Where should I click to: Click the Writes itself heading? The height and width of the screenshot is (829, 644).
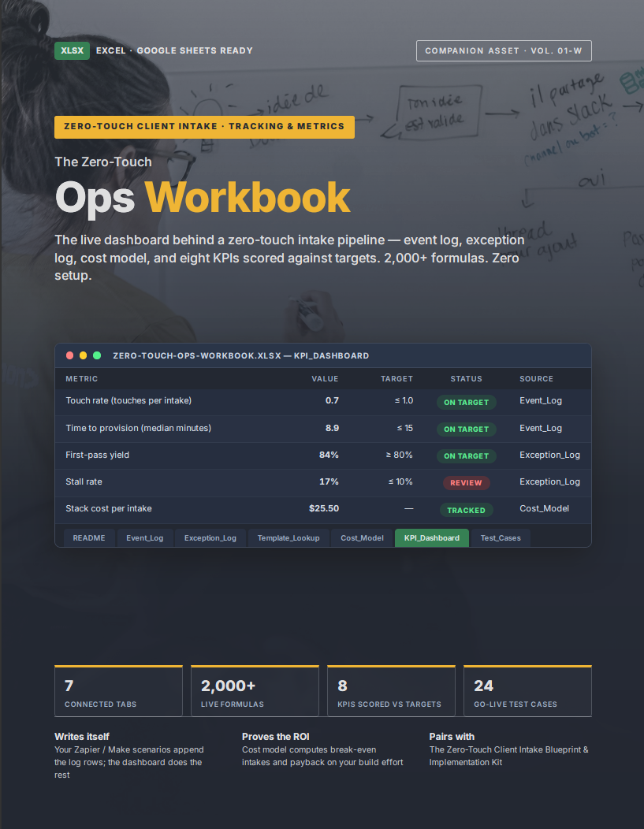(82, 737)
